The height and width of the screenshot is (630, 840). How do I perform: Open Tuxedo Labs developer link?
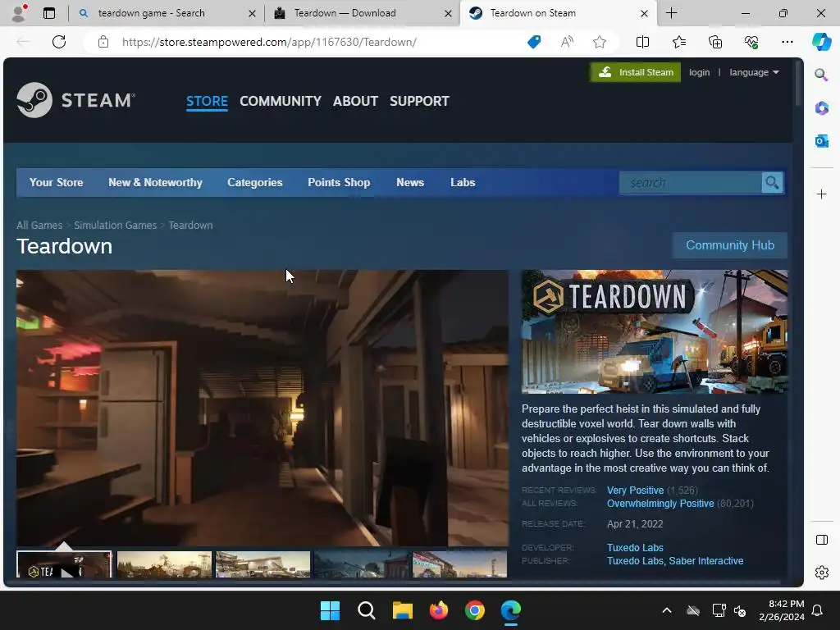[635, 547]
